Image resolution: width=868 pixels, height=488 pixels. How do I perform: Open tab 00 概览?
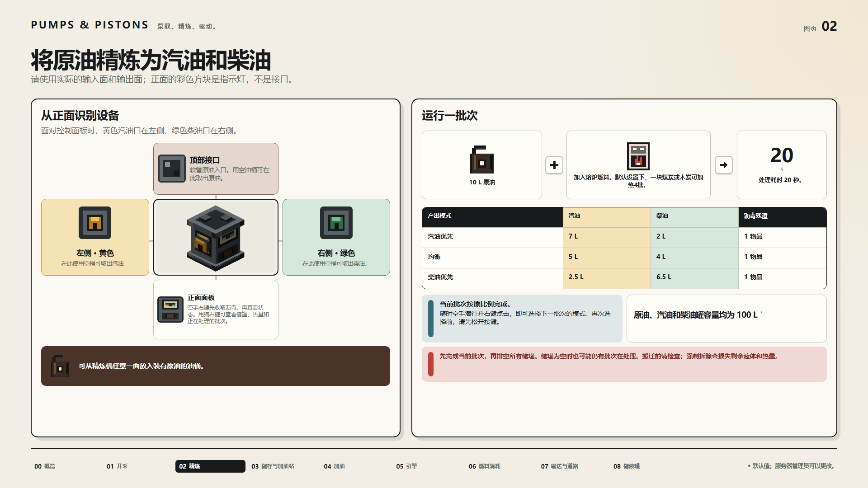click(45, 466)
